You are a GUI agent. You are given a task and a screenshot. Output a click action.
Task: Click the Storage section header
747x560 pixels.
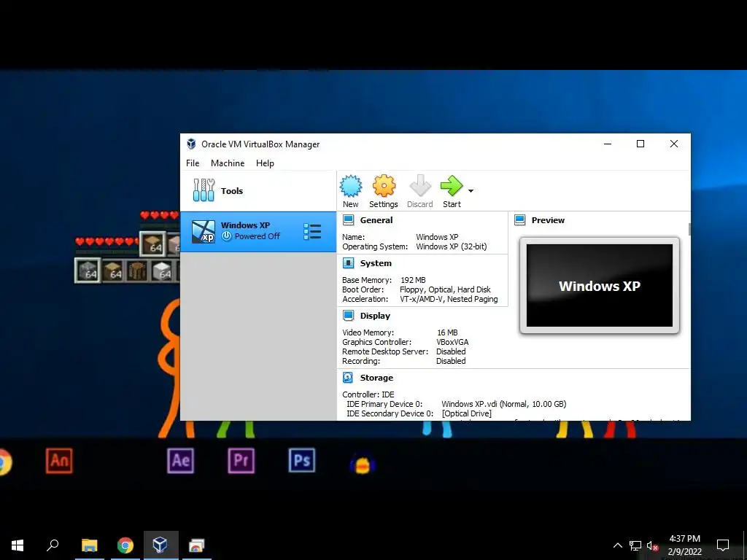376,378
